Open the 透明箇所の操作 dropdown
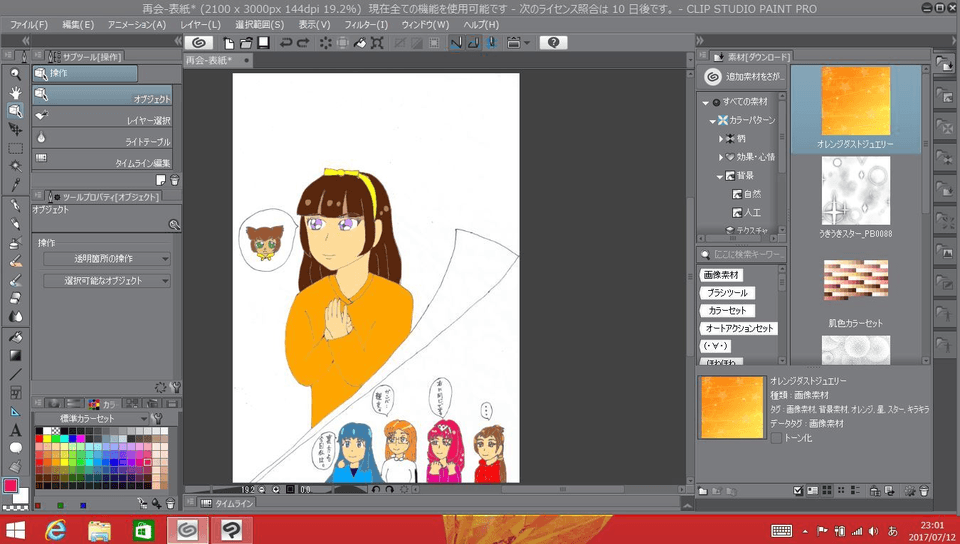The width and height of the screenshot is (960, 544). (106, 259)
